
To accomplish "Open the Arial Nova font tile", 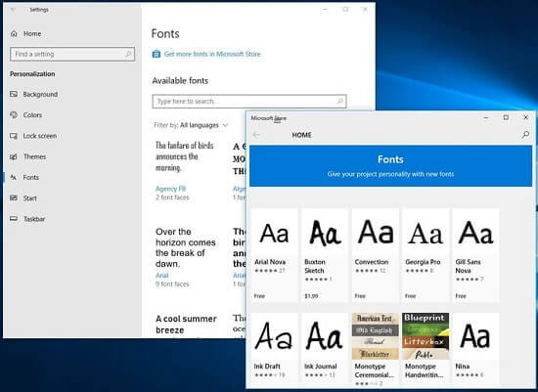I will pyautogui.click(x=274, y=255).
